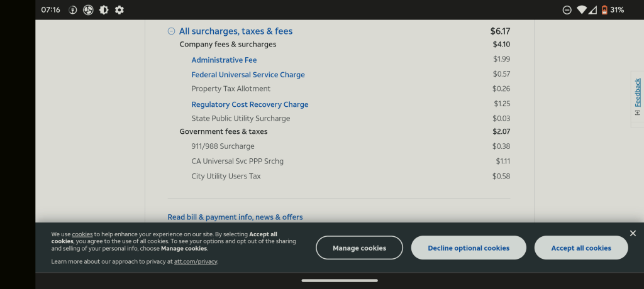Viewport: 644px width, 289px height.
Task: Tap the cellular signal icon
Action: [x=592, y=10]
